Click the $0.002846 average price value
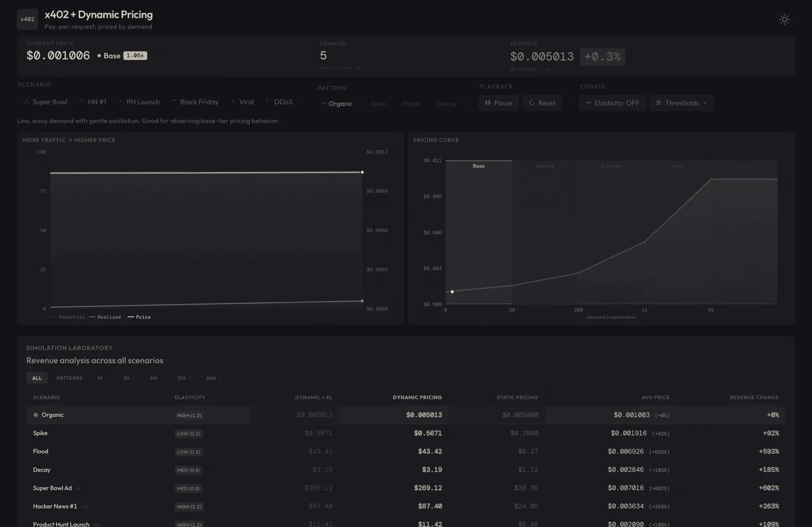 [626, 470]
